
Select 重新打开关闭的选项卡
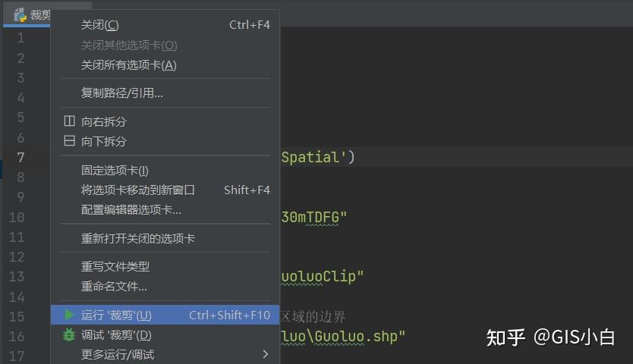[x=138, y=238]
